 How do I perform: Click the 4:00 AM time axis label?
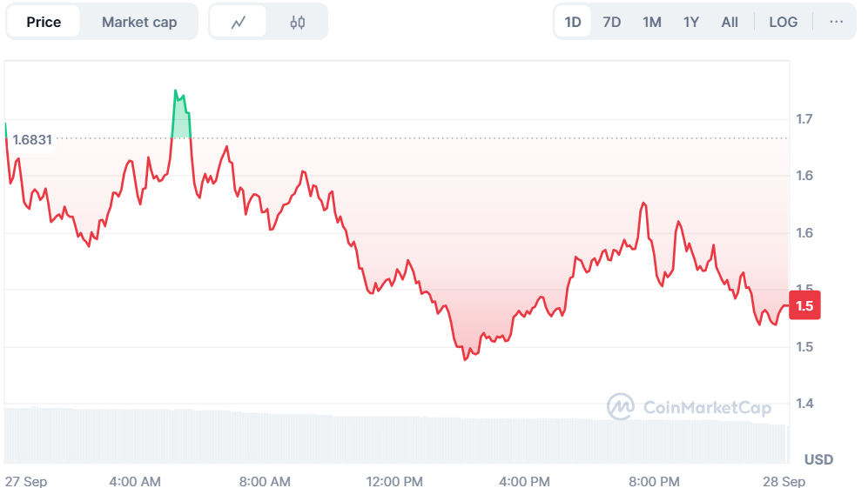135,481
